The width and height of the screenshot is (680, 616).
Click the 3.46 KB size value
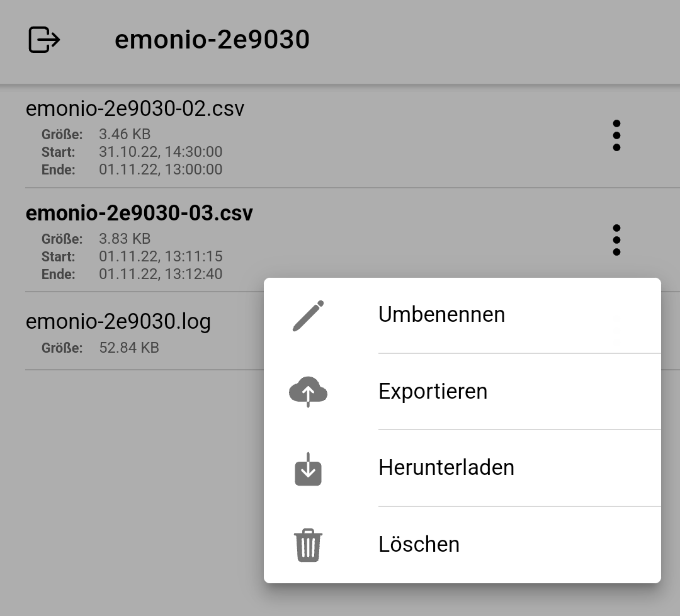click(125, 134)
